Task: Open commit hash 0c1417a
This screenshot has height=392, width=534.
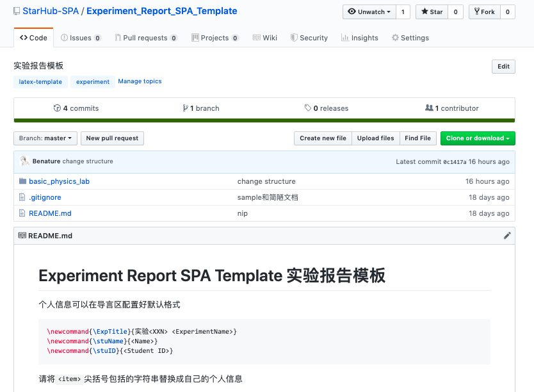Action: [455, 162]
